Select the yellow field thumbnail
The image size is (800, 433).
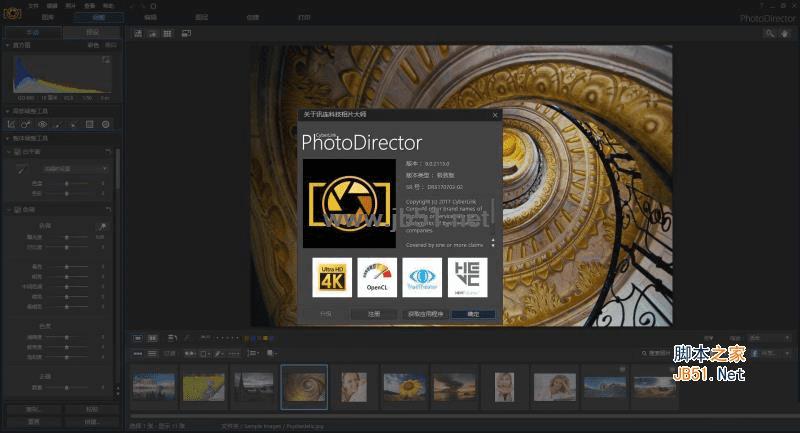click(x=204, y=387)
